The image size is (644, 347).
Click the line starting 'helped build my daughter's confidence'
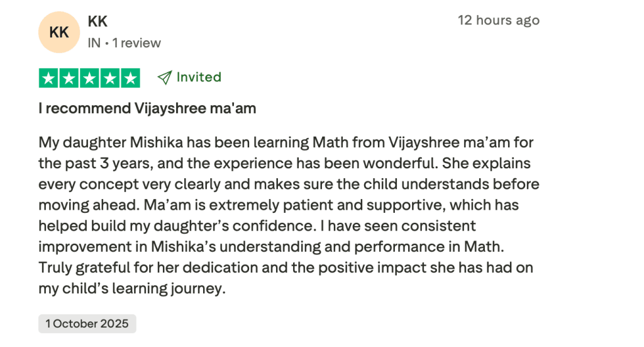click(x=257, y=225)
